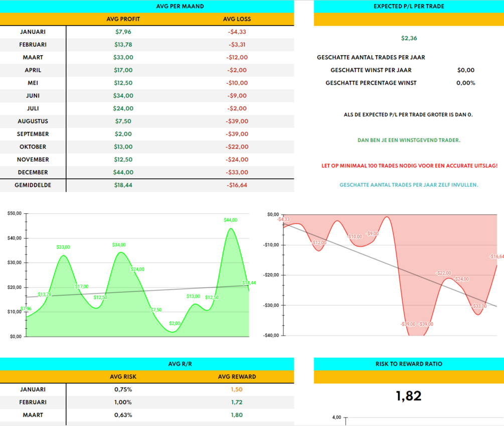Select the JANUARI row label in AVG PER MAAND table
Viewport: 504px width, 426px height.
[33, 32]
